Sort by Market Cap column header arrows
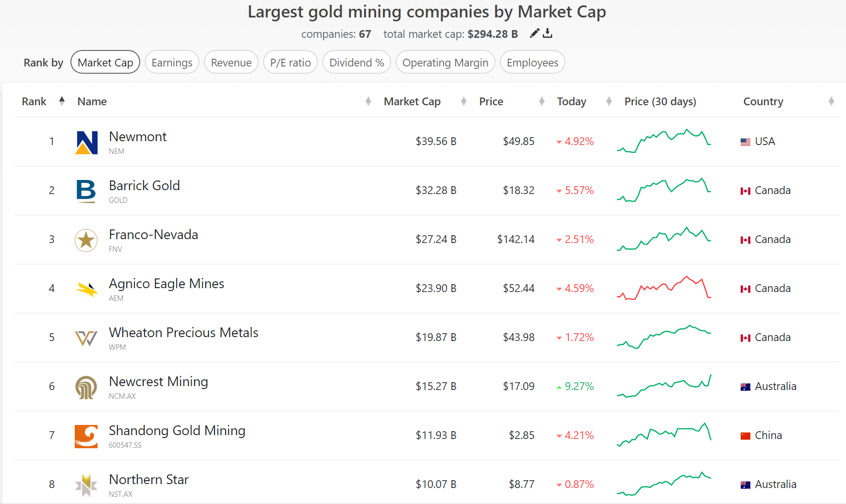Image resolution: width=846 pixels, height=504 pixels. point(464,101)
